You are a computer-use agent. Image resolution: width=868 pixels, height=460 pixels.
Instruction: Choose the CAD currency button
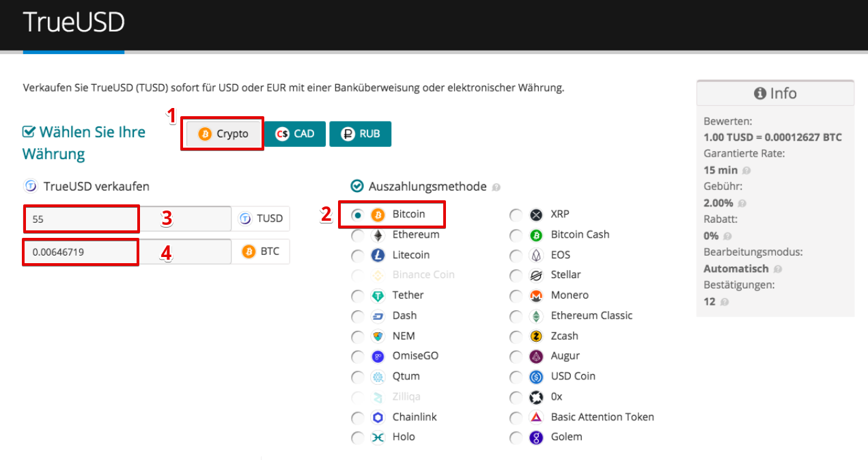pos(294,134)
